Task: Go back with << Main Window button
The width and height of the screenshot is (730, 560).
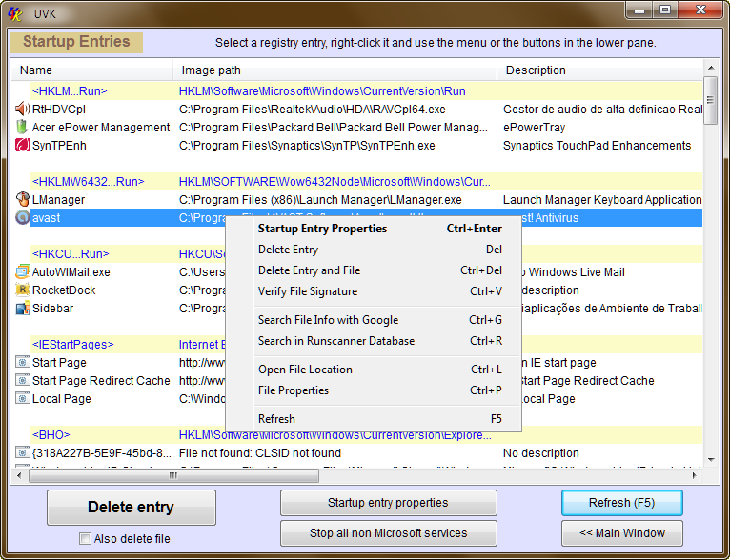Action: tap(622, 533)
